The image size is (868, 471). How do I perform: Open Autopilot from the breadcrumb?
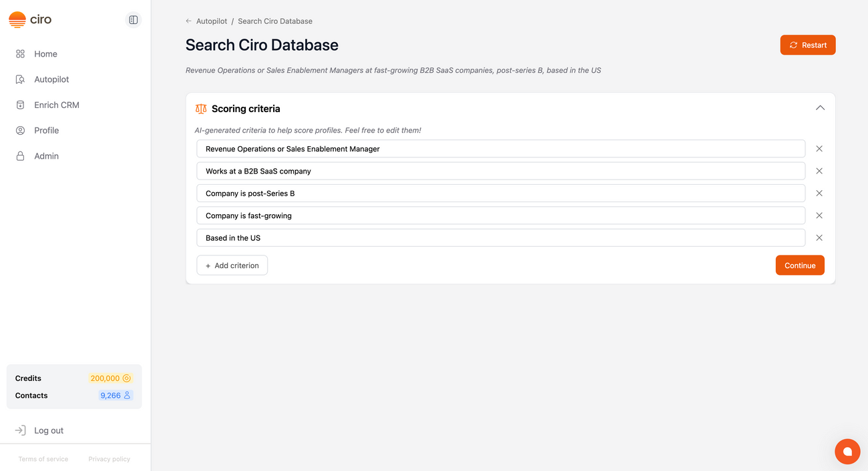click(x=212, y=21)
